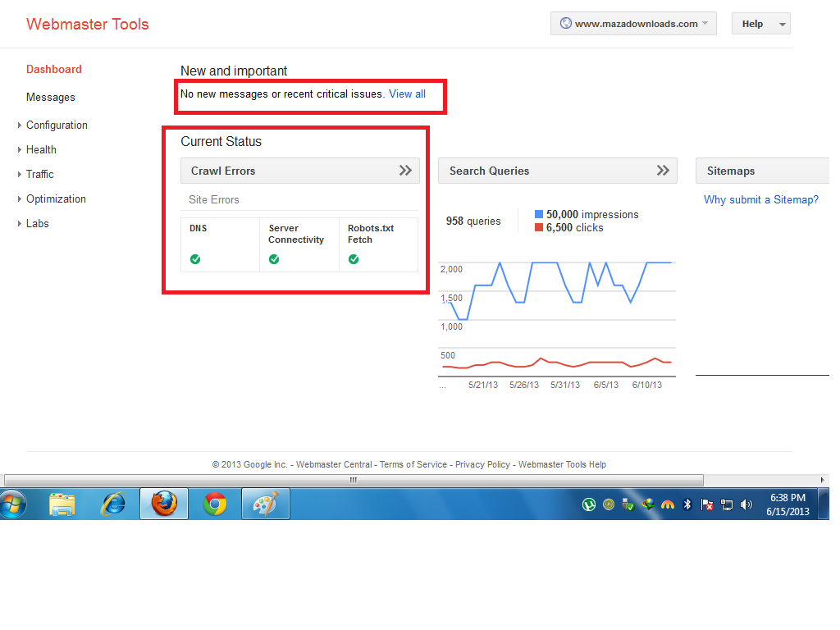Open the Crawl Errors double-chevron arrow
This screenshot has height=630, width=840.
(405, 171)
